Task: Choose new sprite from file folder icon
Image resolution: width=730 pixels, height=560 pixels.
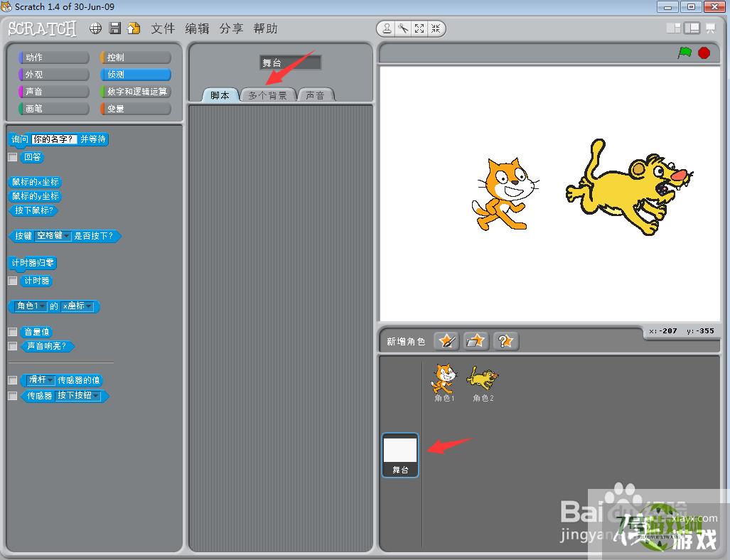Action: tap(476, 341)
